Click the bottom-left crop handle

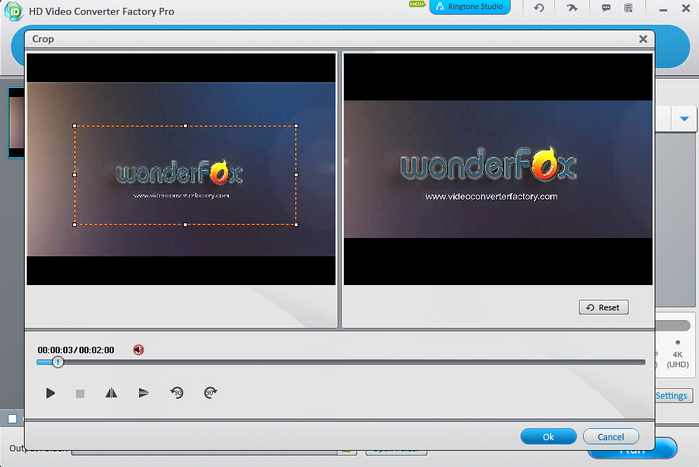tap(74, 225)
